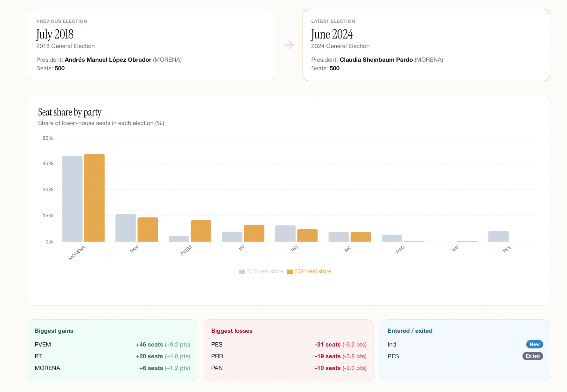Click PT's orange 2024 seat share bar

254,233
